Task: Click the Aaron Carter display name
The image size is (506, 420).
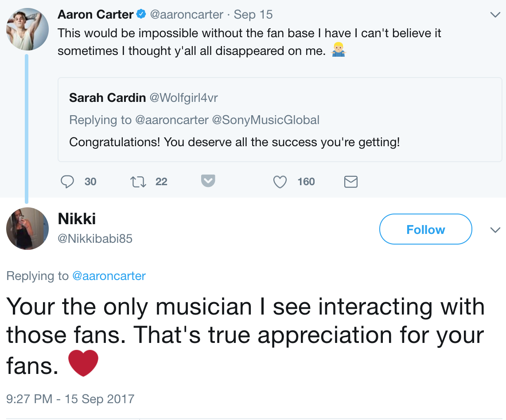Action: [95, 15]
